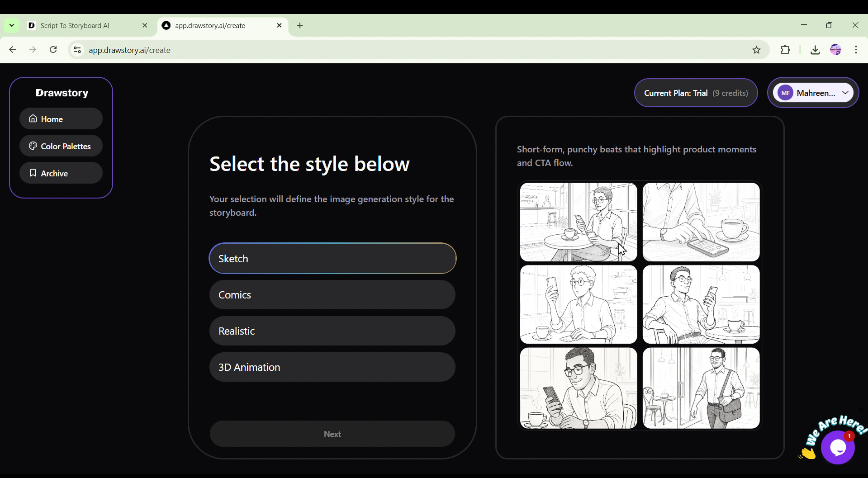Image resolution: width=868 pixels, height=478 pixels.
Task: Switch to Script To Storyboard AI tab
Action: (88, 26)
